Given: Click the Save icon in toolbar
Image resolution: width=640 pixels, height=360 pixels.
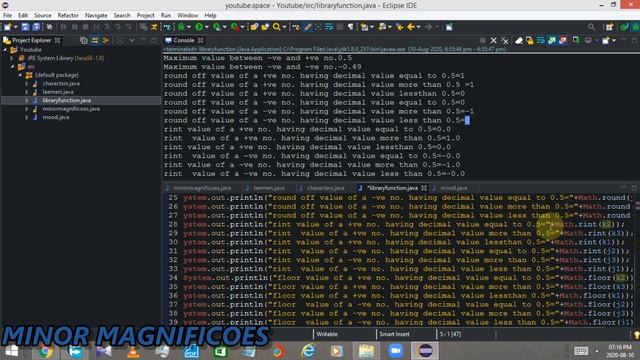Looking at the screenshot, I should [x=25, y=27].
